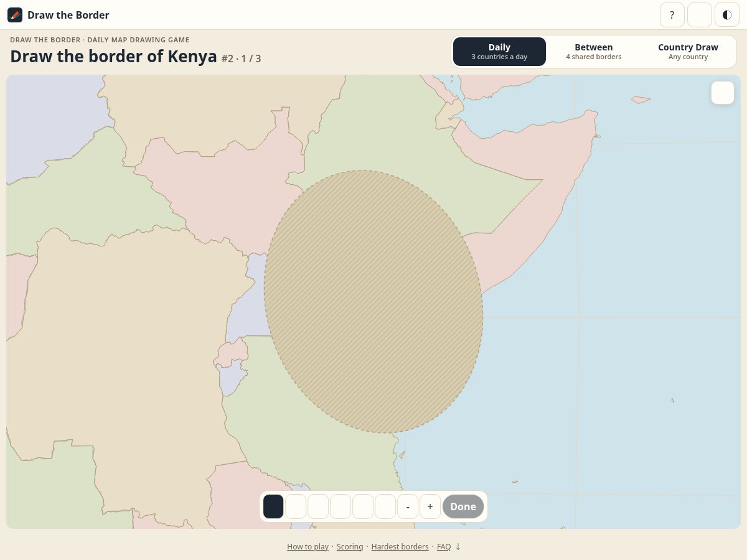747x560 pixels.
Task: Click the 'Draw the Border' app title
Action: click(68, 15)
